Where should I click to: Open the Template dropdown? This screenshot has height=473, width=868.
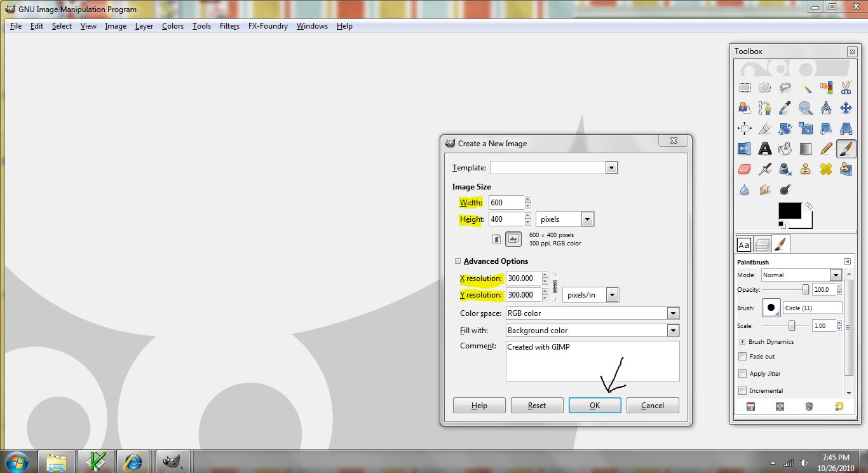[611, 168]
